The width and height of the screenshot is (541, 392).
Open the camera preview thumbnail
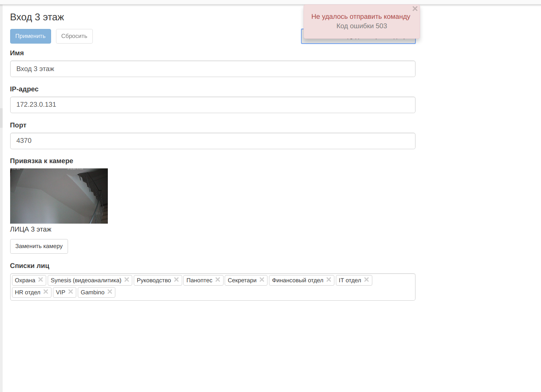[59, 196]
